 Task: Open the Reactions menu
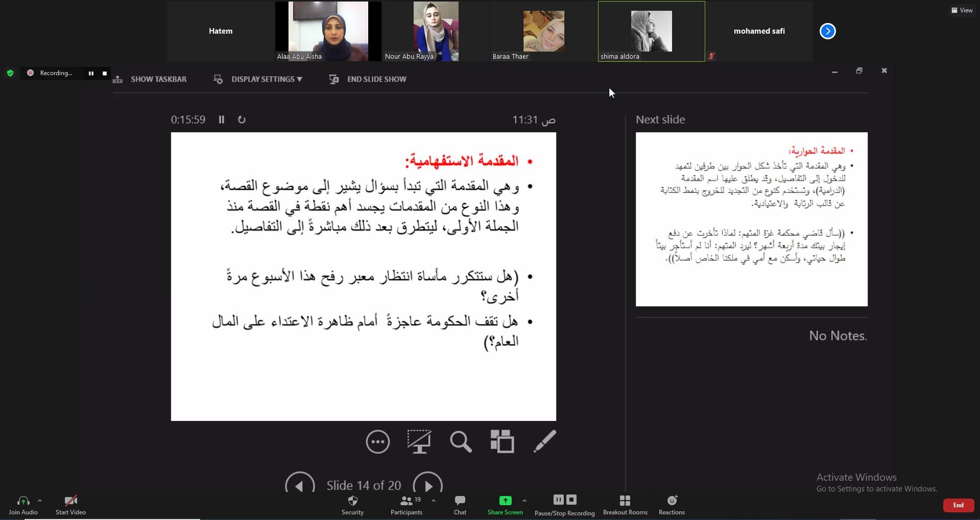[x=672, y=505]
